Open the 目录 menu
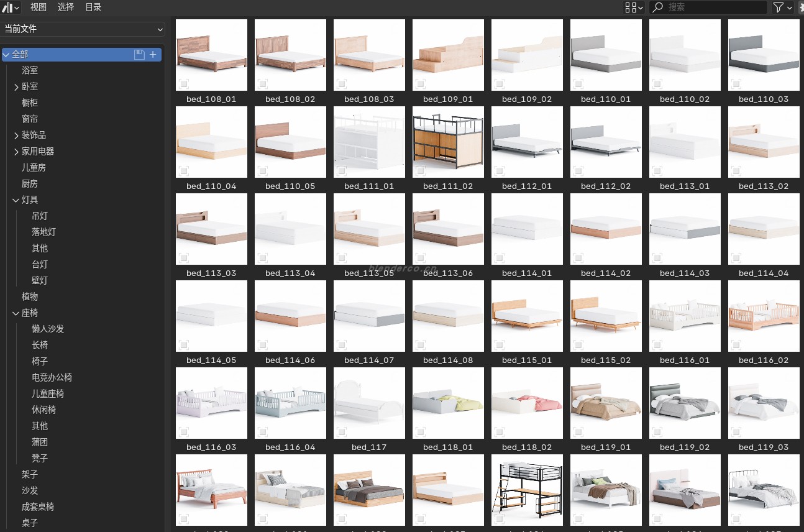 (x=93, y=7)
